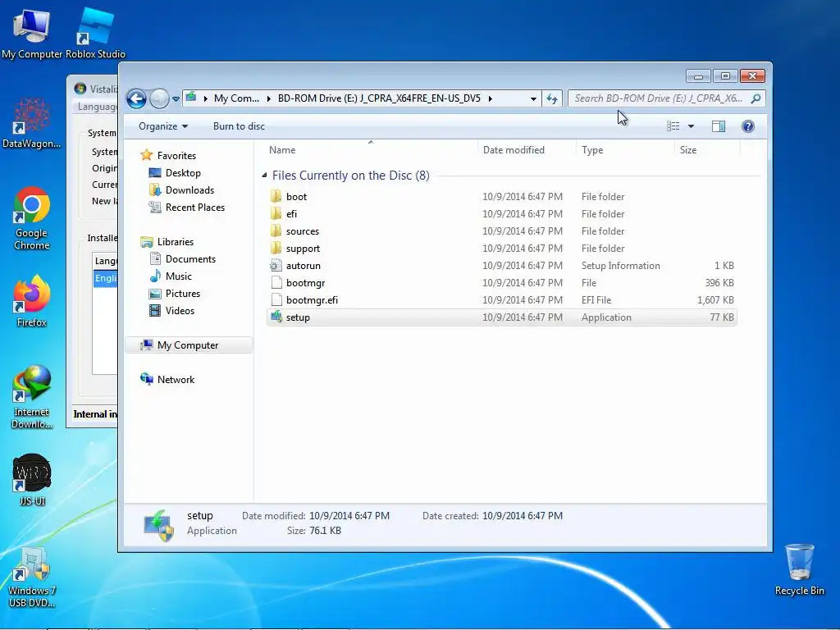Select the bootmgr file icon
The height and width of the screenshot is (630, 840).
276,283
